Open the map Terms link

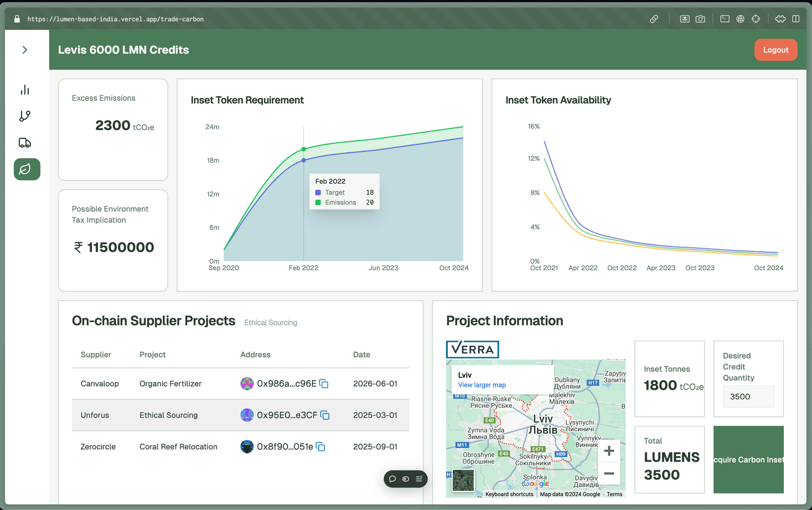[615, 494]
